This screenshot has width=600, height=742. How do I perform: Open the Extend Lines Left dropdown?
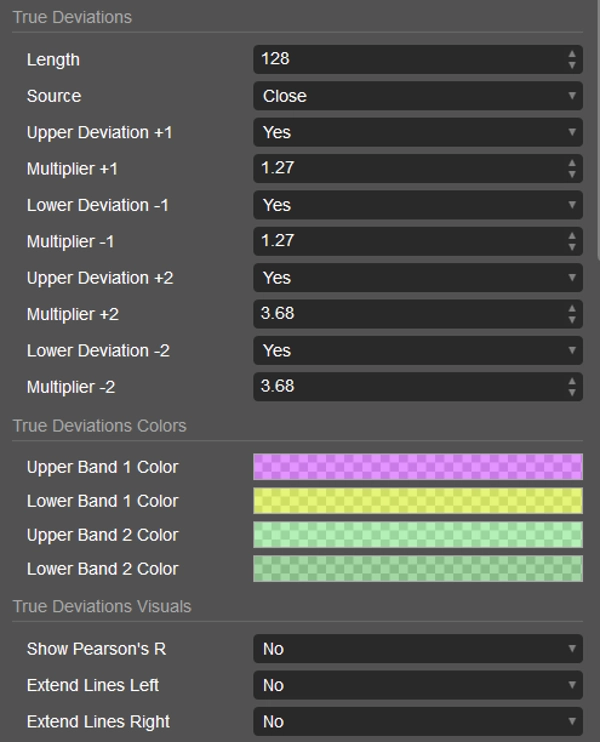click(x=417, y=685)
